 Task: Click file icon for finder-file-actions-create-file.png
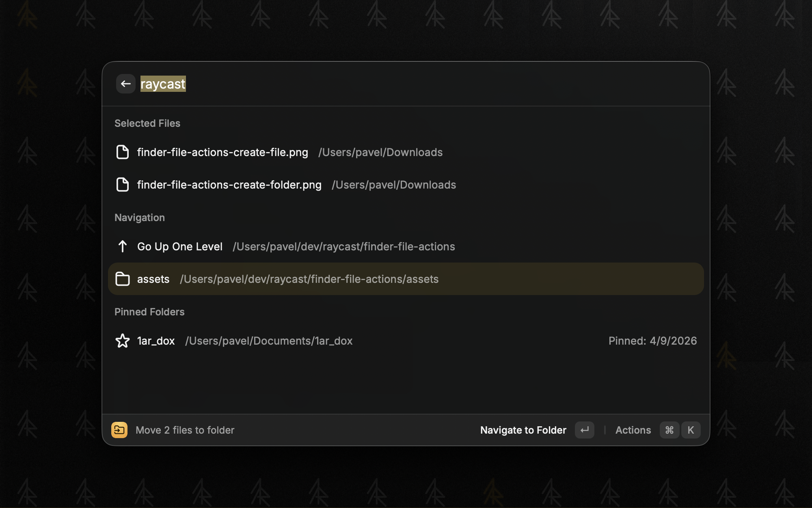[x=122, y=152]
